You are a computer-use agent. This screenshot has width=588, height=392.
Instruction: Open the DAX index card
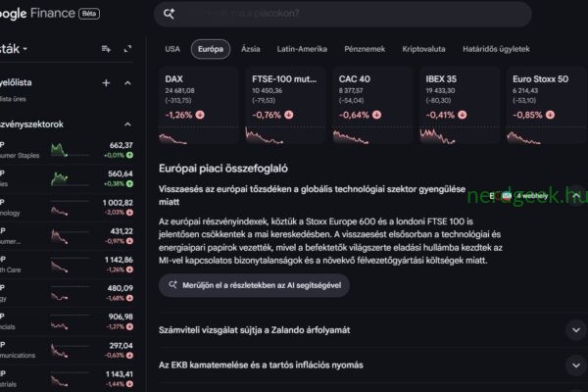point(198,106)
